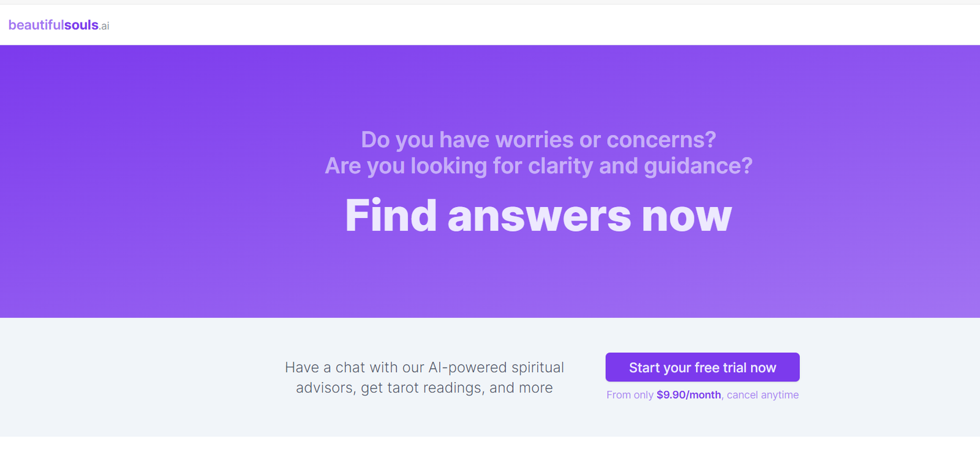Screen dimensions: 980x461
Task: Click the ".ai" suffix of the logo
Action: point(104,26)
